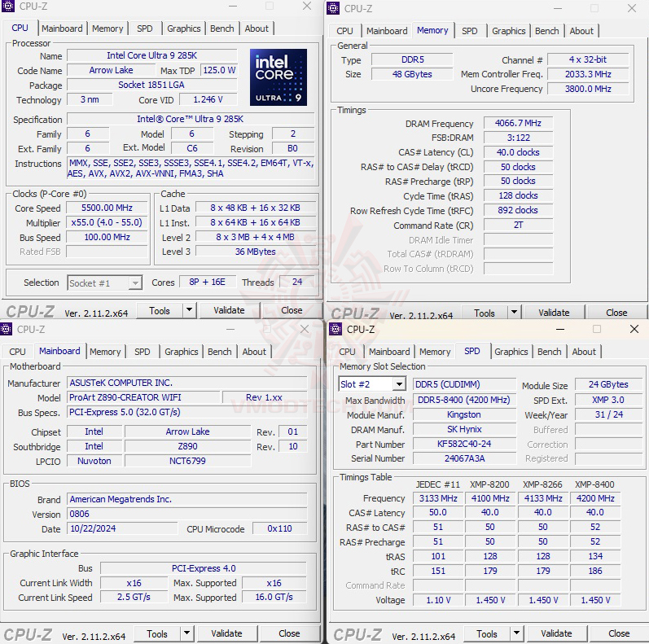
Task: Click the motherboard Model 'ProArt Z890-CREATOR WIFI'
Action: point(143,397)
